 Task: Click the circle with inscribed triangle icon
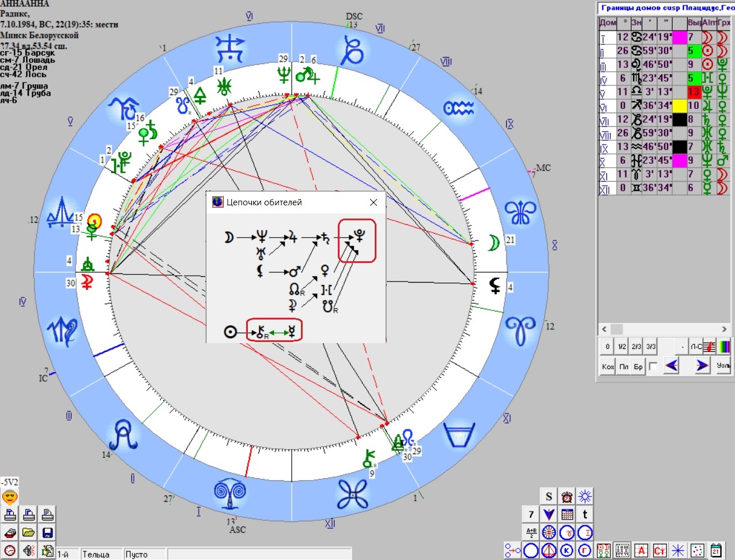tap(549, 550)
